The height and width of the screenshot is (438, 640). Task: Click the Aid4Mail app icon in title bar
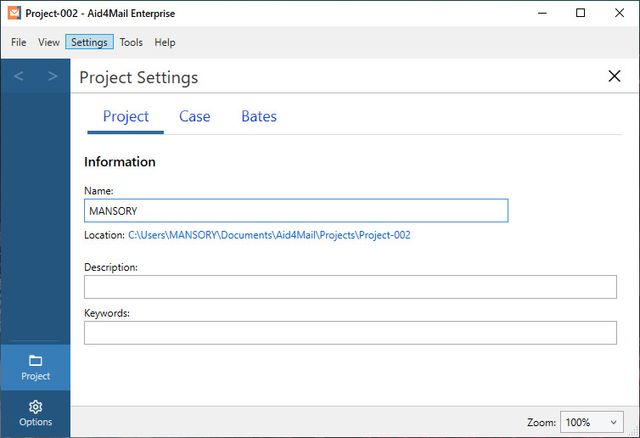[x=14, y=13]
